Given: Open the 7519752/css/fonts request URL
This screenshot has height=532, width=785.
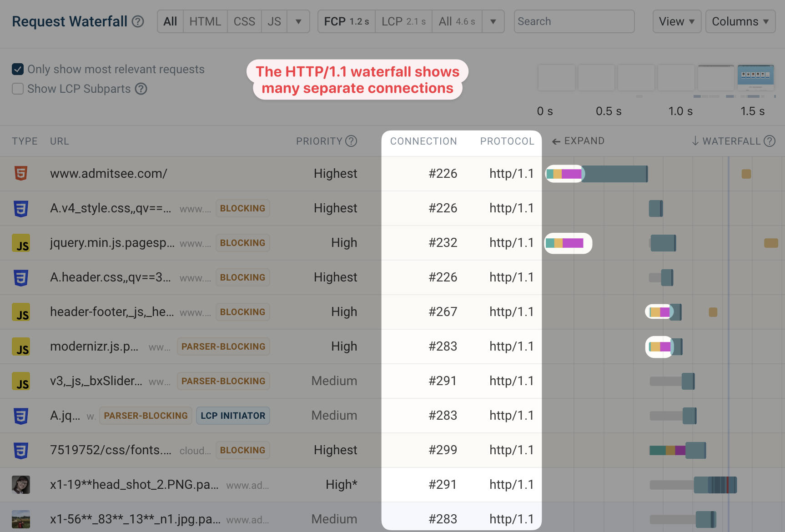Looking at the screenshot, I should [111, 450].
